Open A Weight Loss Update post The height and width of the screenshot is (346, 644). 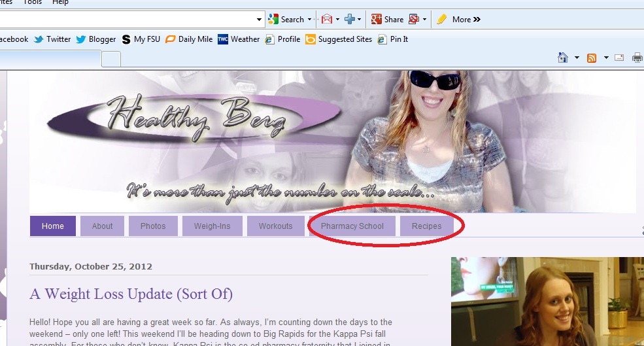click(x=131, y=294)
